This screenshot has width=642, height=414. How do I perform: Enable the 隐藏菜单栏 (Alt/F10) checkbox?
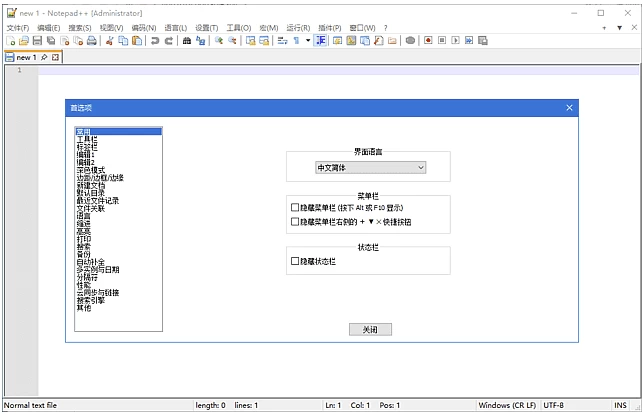point(295,207)
